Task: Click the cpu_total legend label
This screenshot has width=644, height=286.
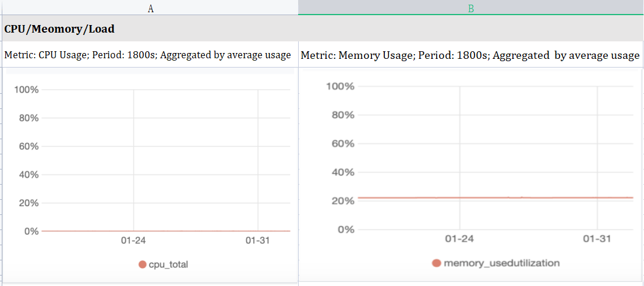Action: pyautogui.click(x=168, y=264)
